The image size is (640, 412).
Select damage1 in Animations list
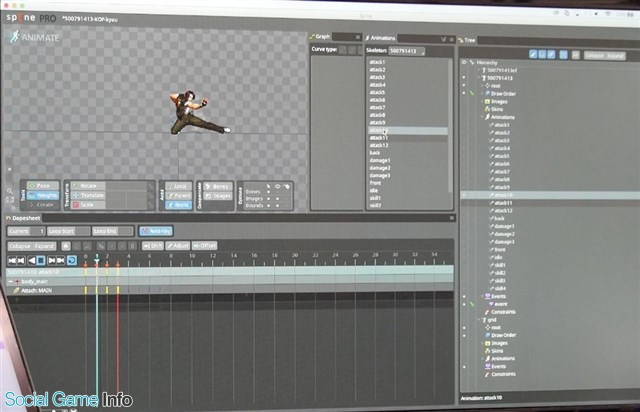(x=380, y=160)
